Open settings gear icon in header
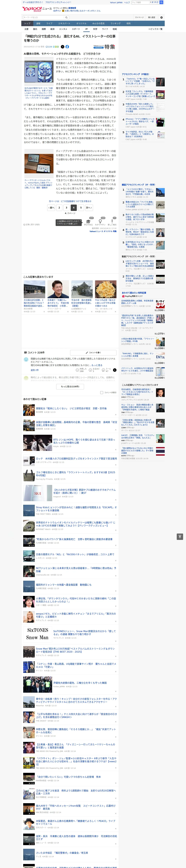The height and width of the screenshot is (868, 186). (161, 18)
